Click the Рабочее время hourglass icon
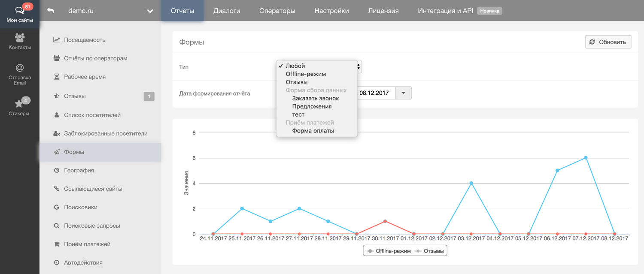 tap(57, 77)
